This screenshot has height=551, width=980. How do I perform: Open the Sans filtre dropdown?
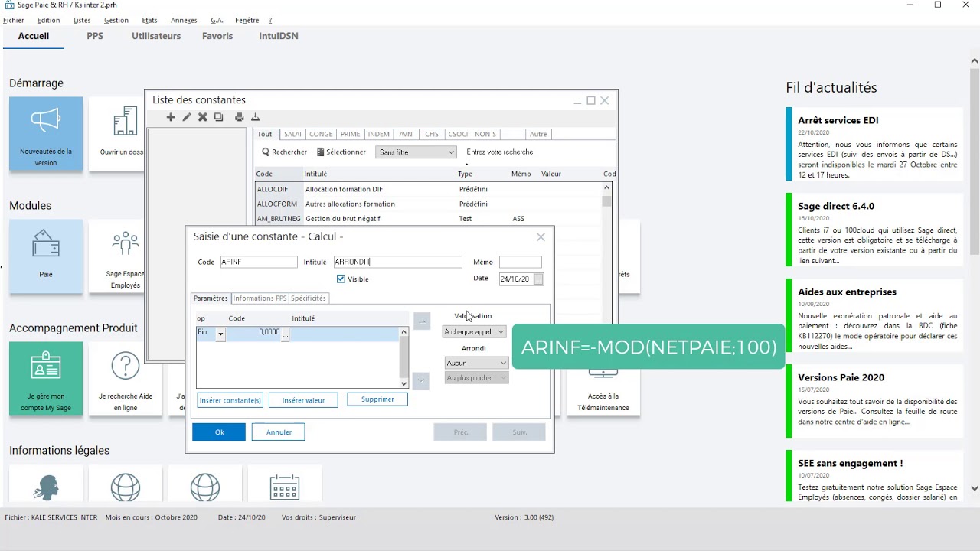pyautogui.click(x=416, y=152)
